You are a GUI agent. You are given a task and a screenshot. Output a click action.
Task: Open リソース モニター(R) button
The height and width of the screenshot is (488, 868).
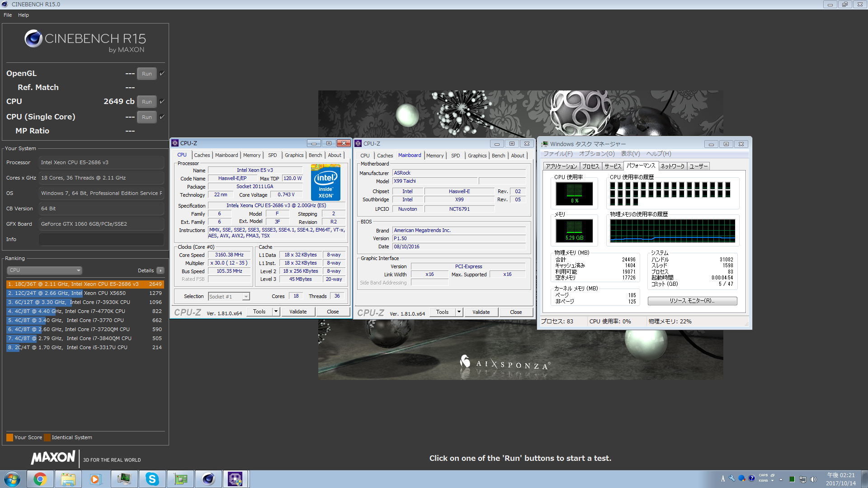tap(692, 301)
